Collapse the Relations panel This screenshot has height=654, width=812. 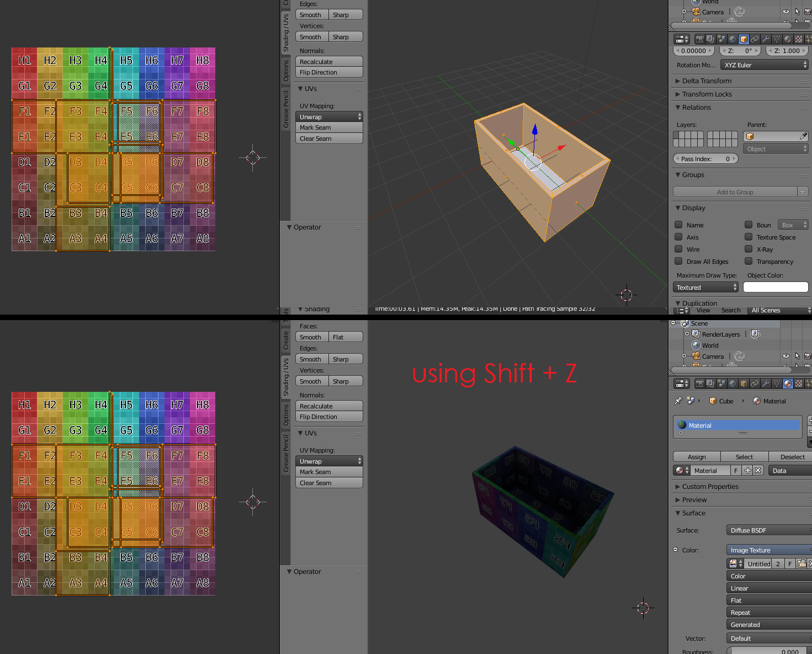click(x=740, y=107)
